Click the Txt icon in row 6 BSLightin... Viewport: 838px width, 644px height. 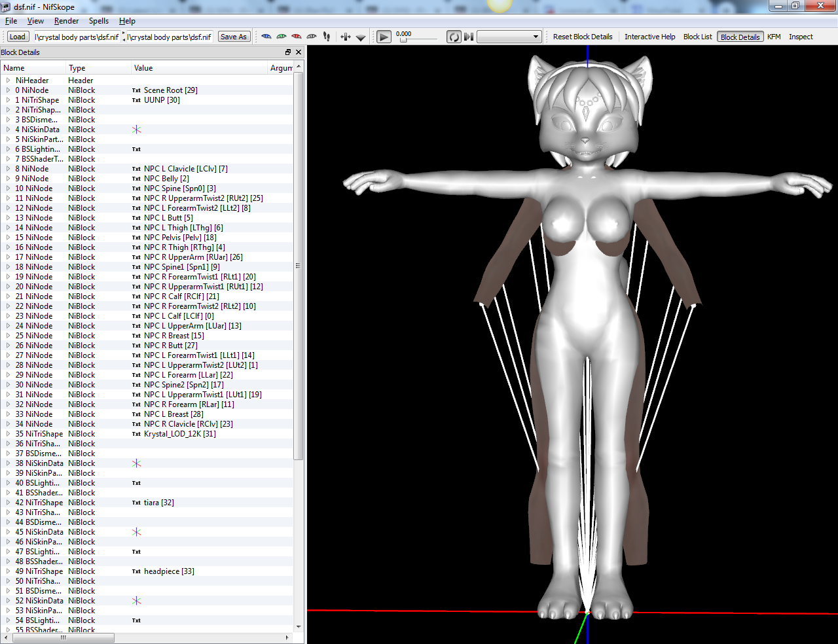click(136, 149)
